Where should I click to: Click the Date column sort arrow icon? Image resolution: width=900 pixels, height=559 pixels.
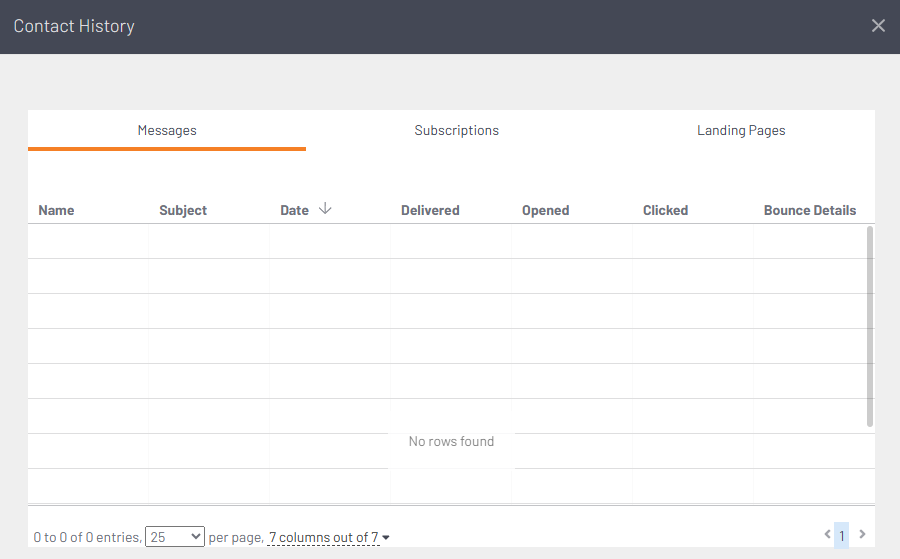coord(325,209)
